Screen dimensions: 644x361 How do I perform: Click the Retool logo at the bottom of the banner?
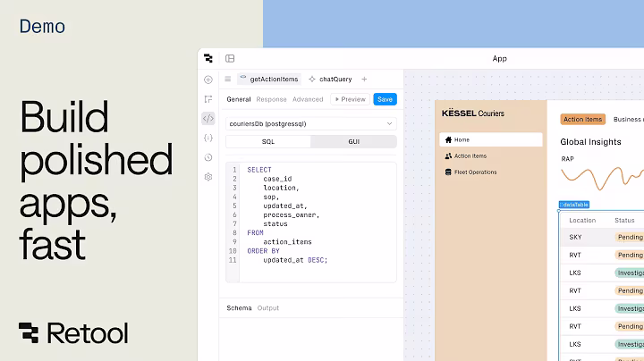click(73, 332)
